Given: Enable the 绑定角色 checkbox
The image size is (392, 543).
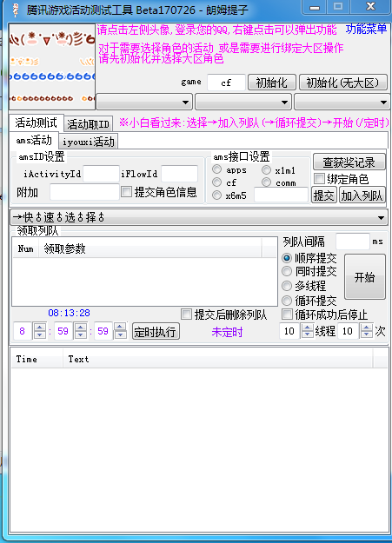Looking at the screenshot, I should tap(319, 179).
